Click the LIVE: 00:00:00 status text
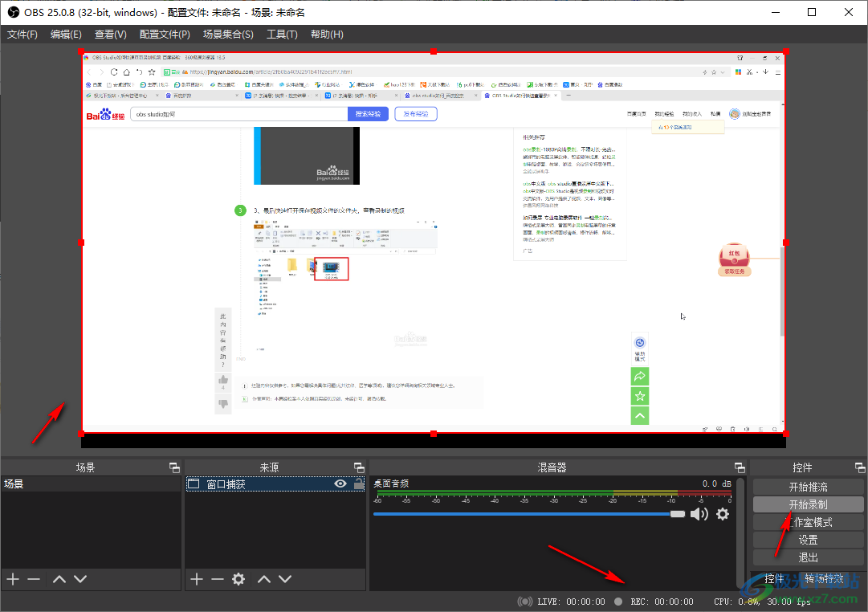This screenshot has height=612, width=868. pyautogui.click(x=571, y=602)
